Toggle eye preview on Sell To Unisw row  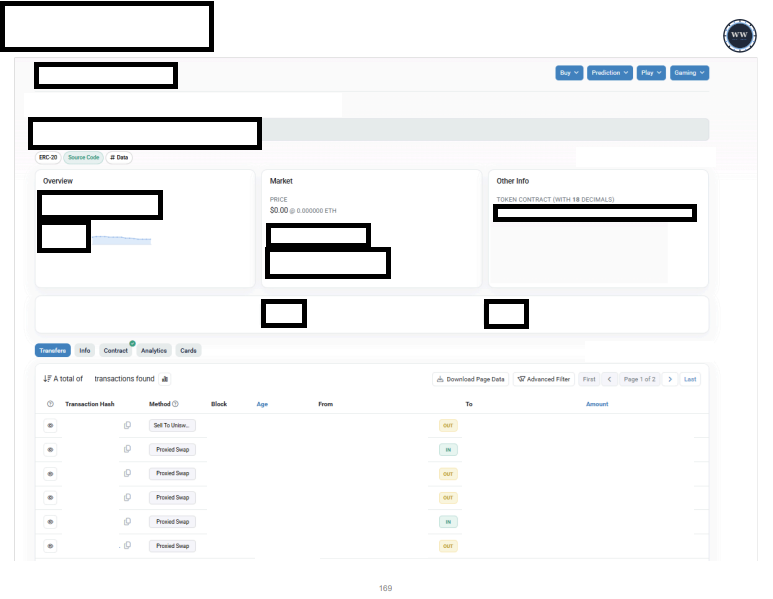click(50, 425)
